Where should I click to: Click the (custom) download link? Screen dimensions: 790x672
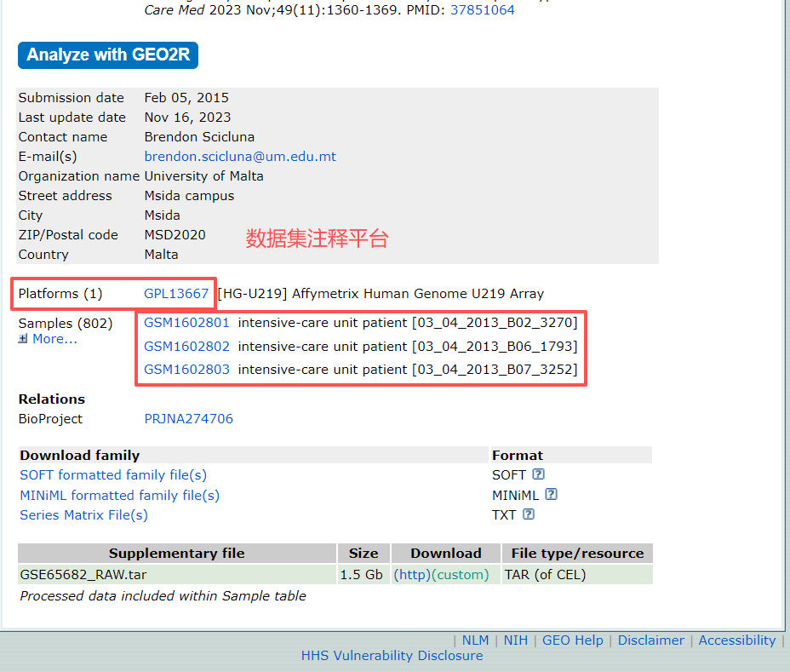[460, 575]
